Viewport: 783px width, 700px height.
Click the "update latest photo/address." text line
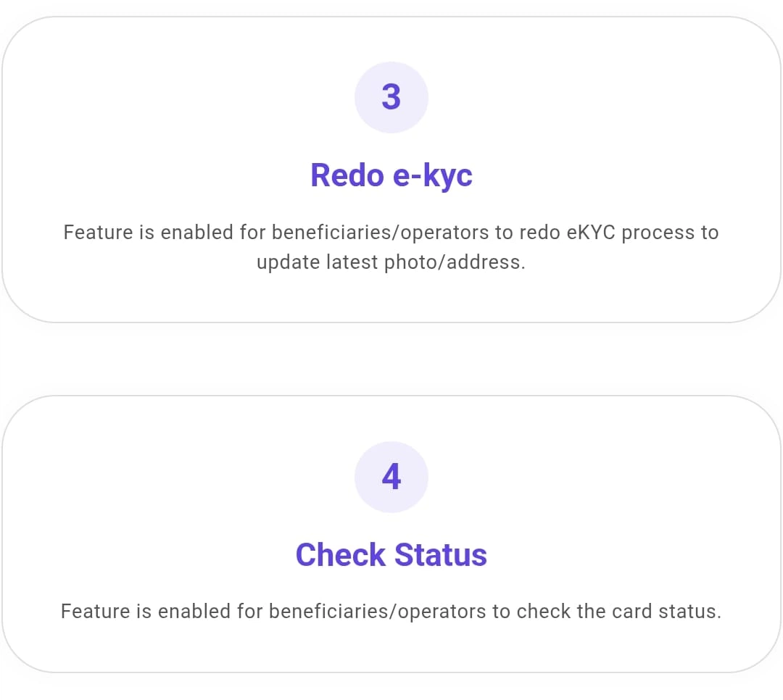pos(391,262)
